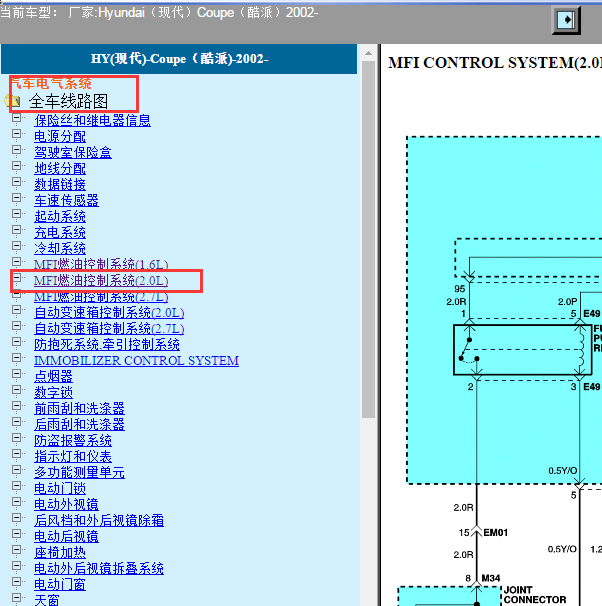Image resolution: width=602 pixels, height=606 pixels.
Task: Open IMMOBILIZER CONTROL SYSTEM link
Action: click(x=136, y=361)
